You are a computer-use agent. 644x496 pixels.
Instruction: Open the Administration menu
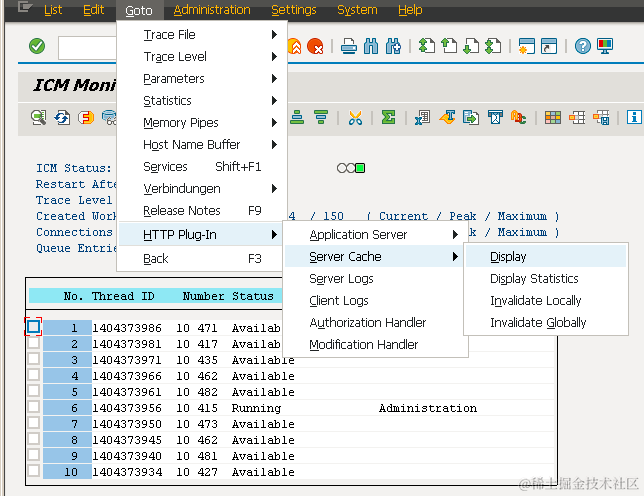212,10
